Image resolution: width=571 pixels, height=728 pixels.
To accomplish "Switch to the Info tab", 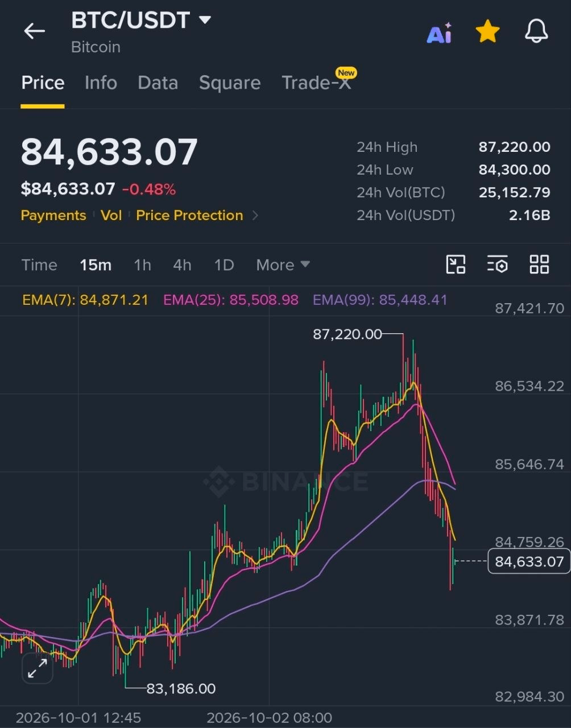I will [x=101, y=83].
